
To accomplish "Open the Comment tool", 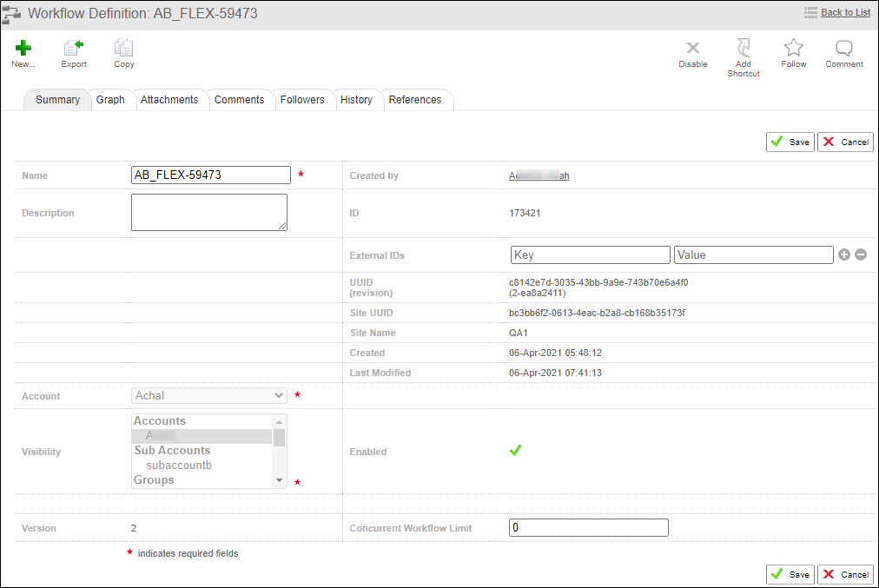I will tap(843, 52).
